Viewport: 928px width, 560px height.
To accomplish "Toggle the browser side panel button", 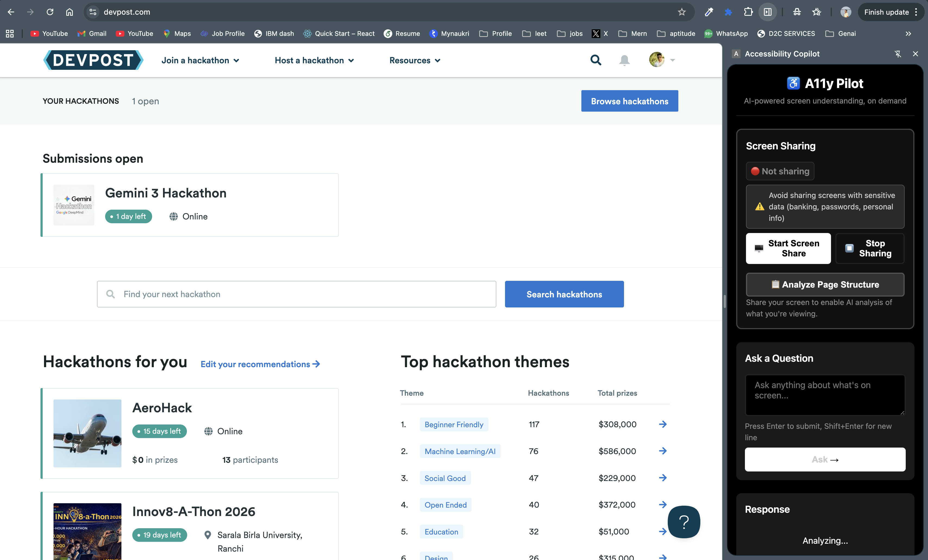I will pyautogui.click(x=767, y=12).
